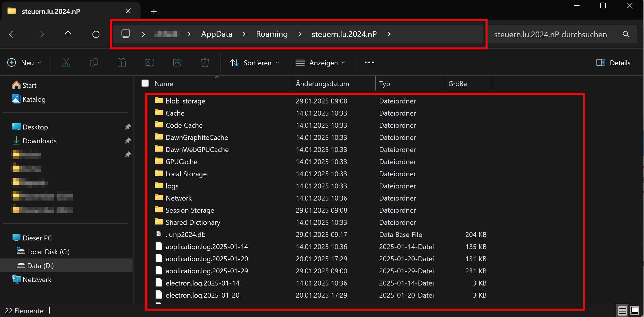Open new tab with plus button
Viewport: 644px width, 317px height.
click(154, 12)
